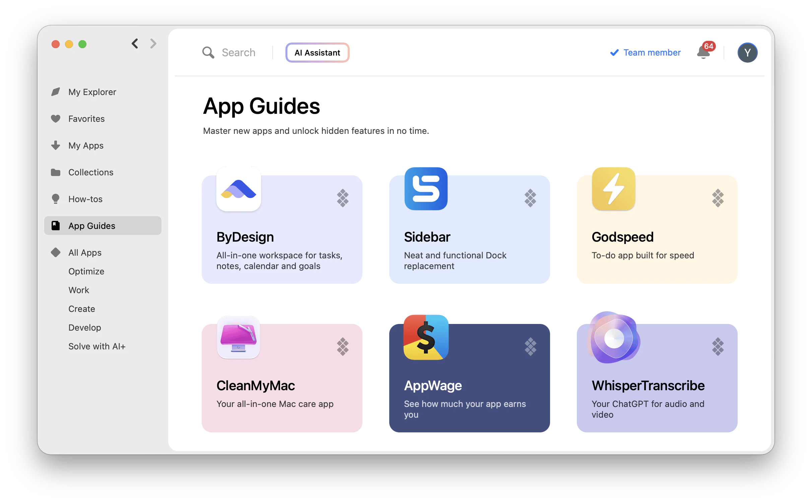The height and width of the screenshot is (504, 812).
Task: Click the ByDesign app icon
Action: [239, 189]
